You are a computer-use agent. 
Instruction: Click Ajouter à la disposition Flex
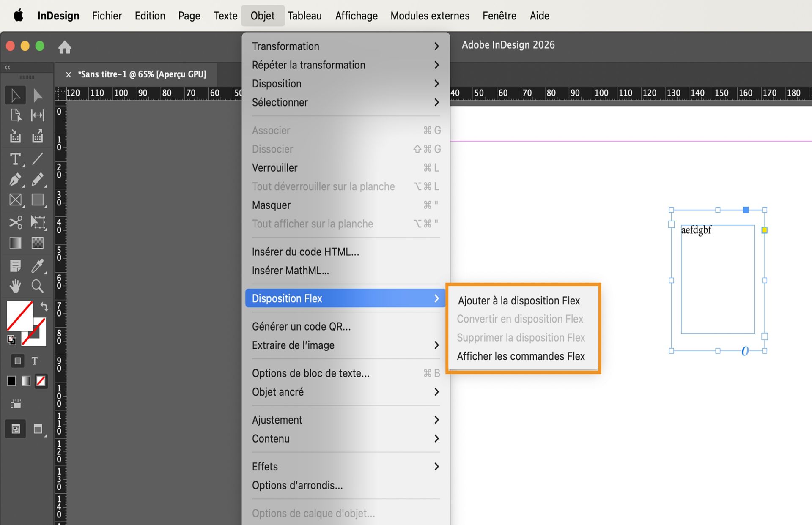[x=518, y=301]
